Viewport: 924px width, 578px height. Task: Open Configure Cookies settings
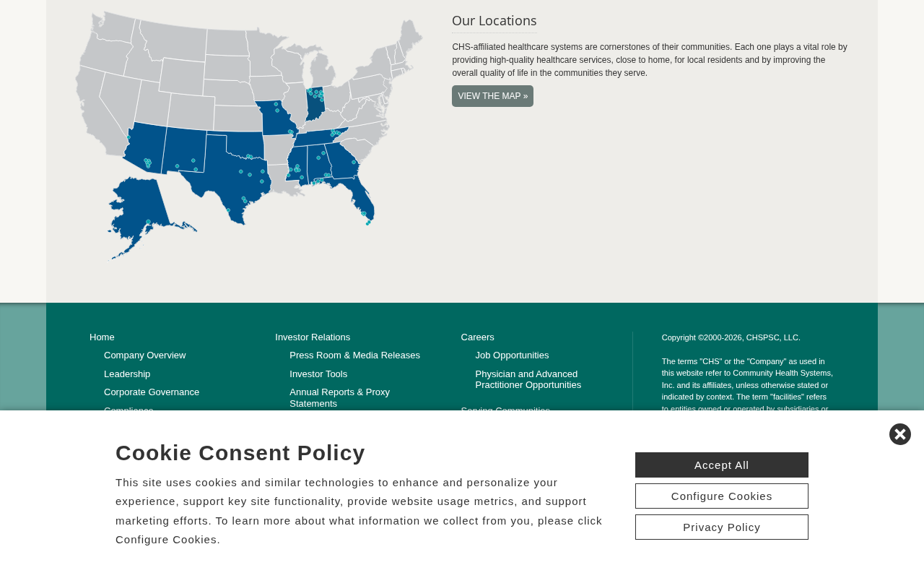click(x=722, y=496)
